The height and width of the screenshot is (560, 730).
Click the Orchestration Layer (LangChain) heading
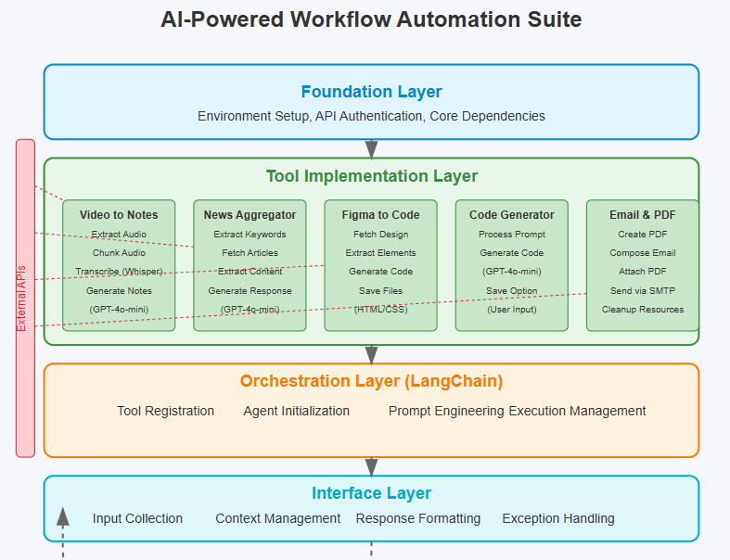point(371,381)
